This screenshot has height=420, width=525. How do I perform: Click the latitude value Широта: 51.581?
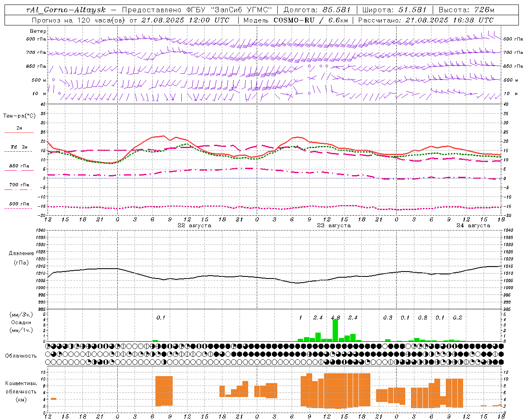click(395, 10)
